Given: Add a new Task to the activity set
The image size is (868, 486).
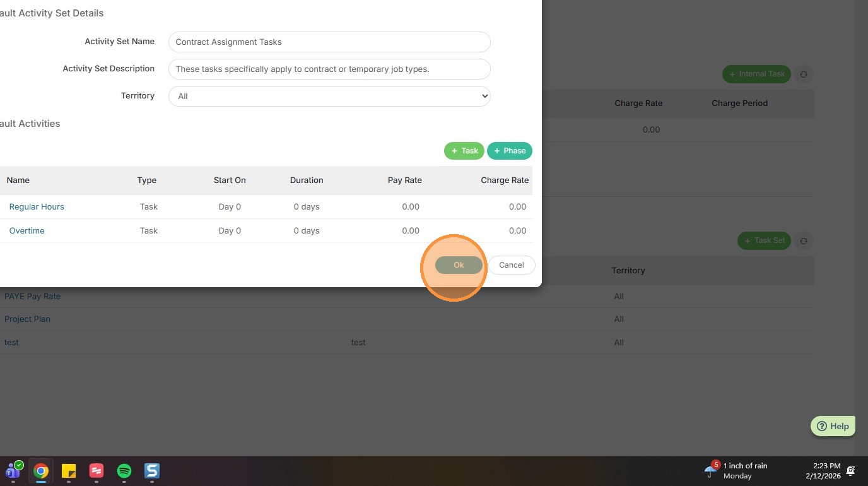Looking at the screenshot, I should click(x=464, y=151).
